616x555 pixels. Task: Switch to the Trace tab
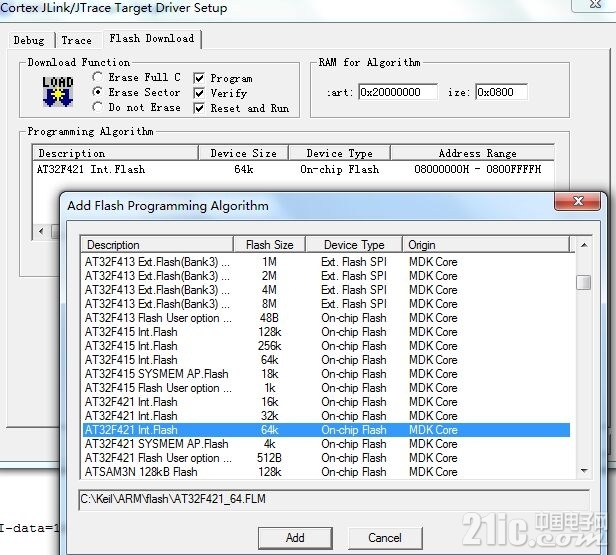point(77,40)
